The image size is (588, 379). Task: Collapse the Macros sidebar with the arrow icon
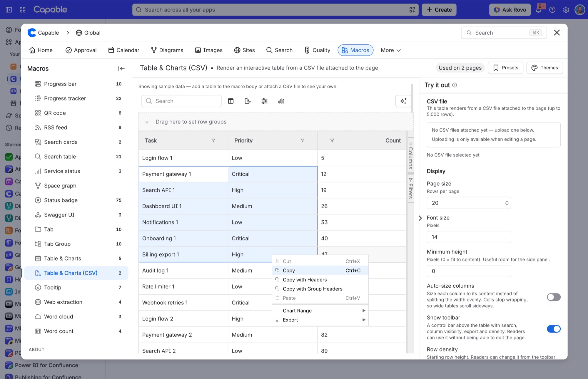pos(121,68)
